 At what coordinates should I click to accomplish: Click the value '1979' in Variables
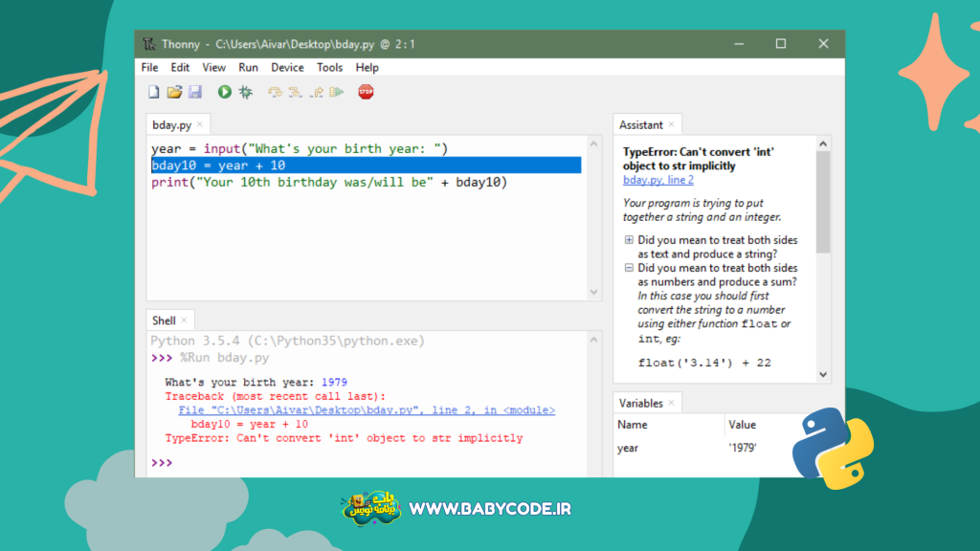[743, 448]
